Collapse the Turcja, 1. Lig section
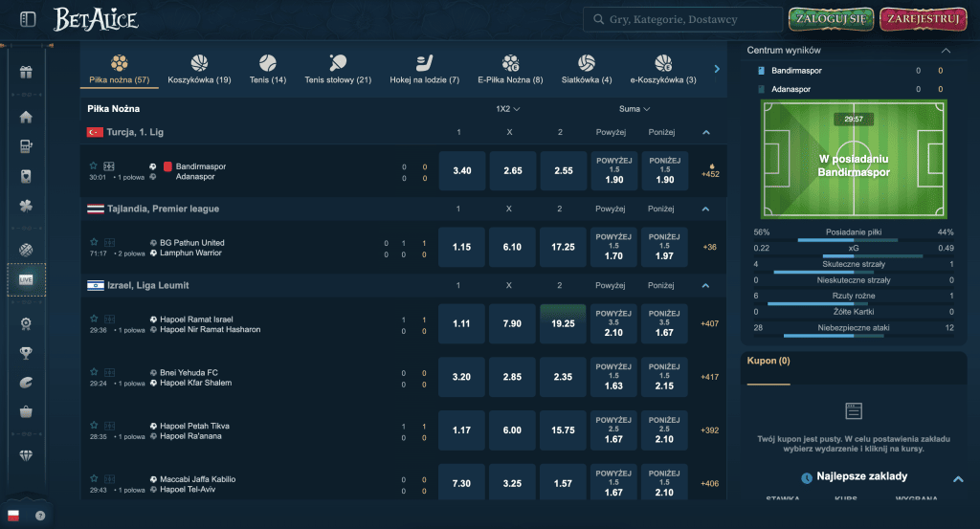 (x=706, y=132)
